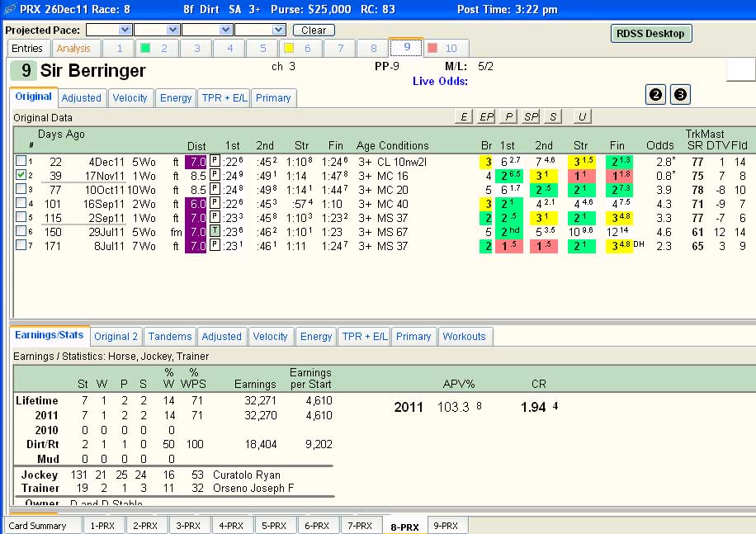Image resolution: width=756 pixels, height=534 pixels.
Task: Open the first Projected Pace dropdown
Action: (x=125, y=30)
